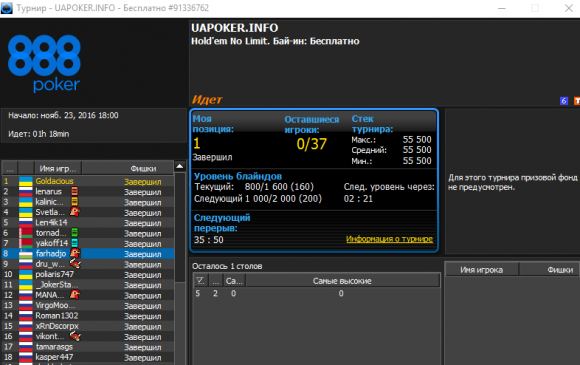580x365 pixels.
Task: Select the lenarus player row
Action: pos(88,192)
